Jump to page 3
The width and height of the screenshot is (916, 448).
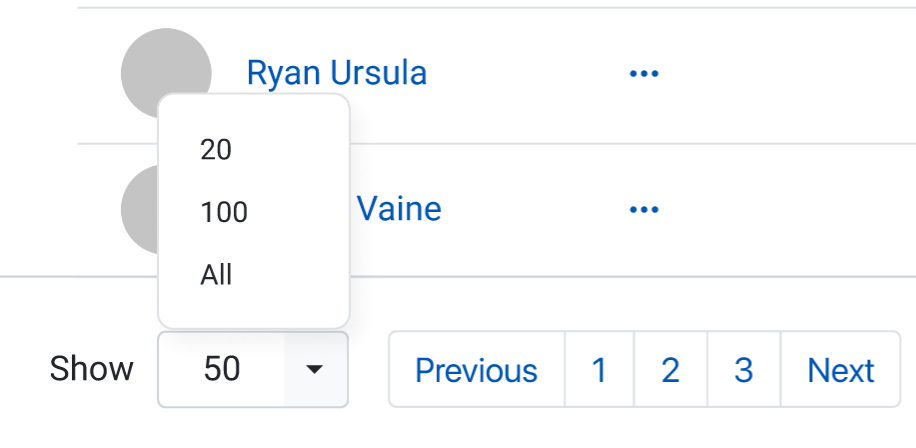click(x=744, y=369)
